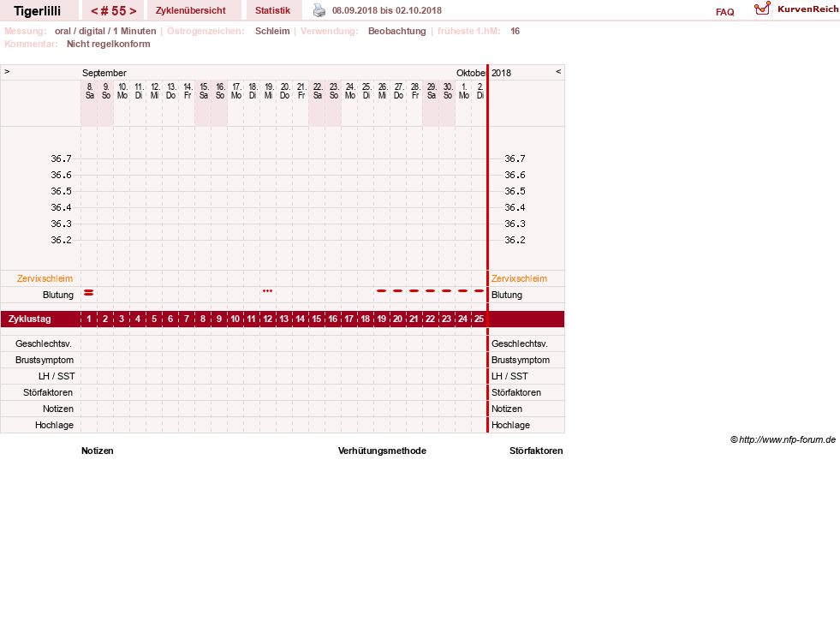Screen dimensions: 840x621
Task: Select the cycle number # 55 navigator
Action: (113, 11)
